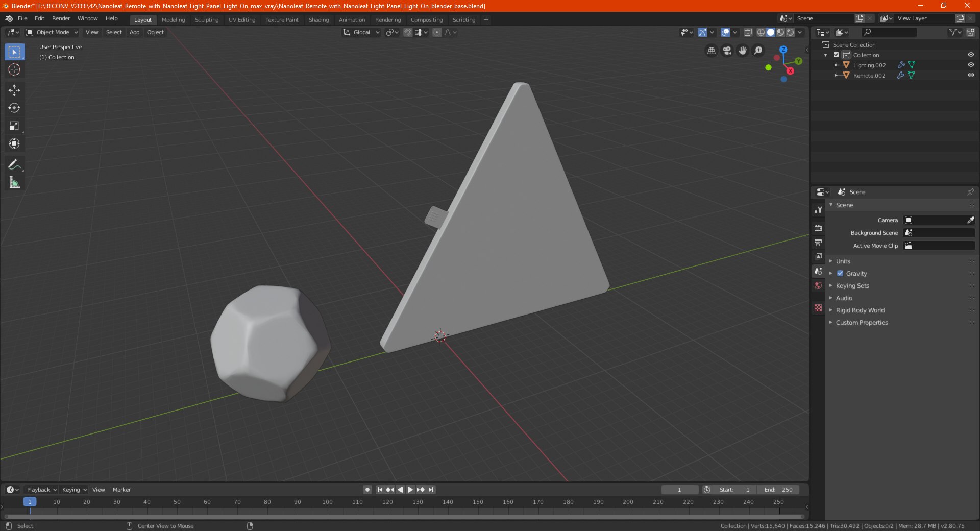
Task: Hide the Remote.002 object
Action: (x=971, y=75)
